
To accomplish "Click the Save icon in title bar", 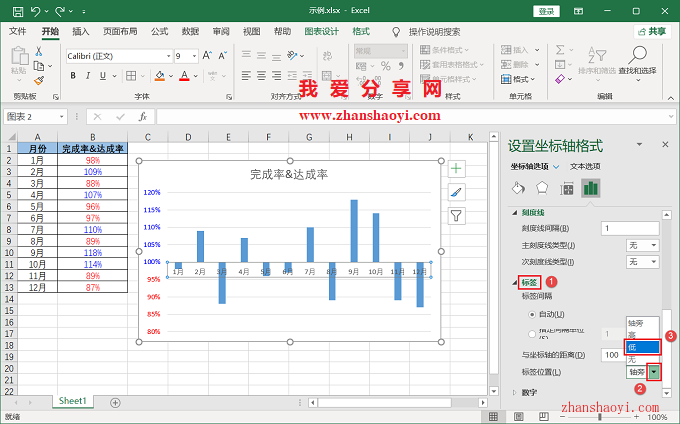I will 18,11.
